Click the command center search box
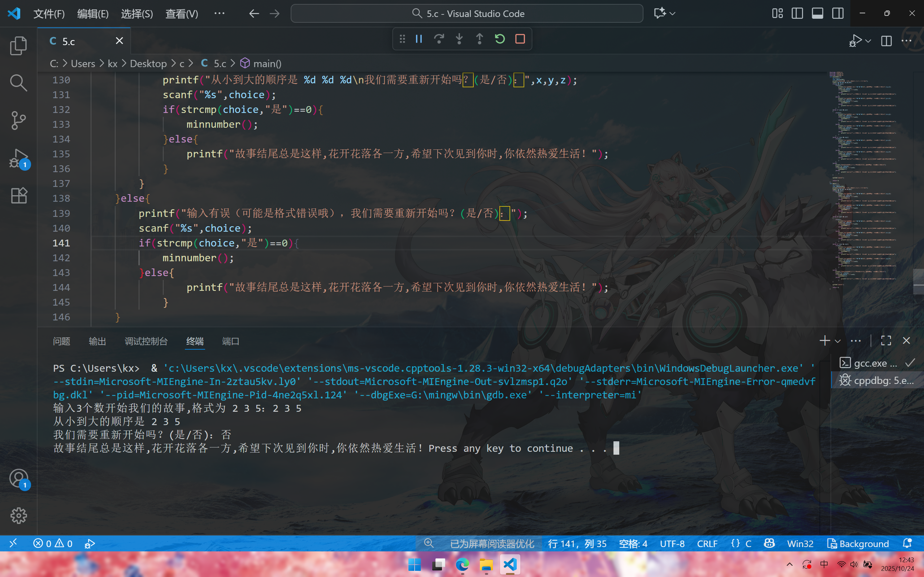Image resolution: width=924 pixels, height=577 pixels. (x=467, y=14)
